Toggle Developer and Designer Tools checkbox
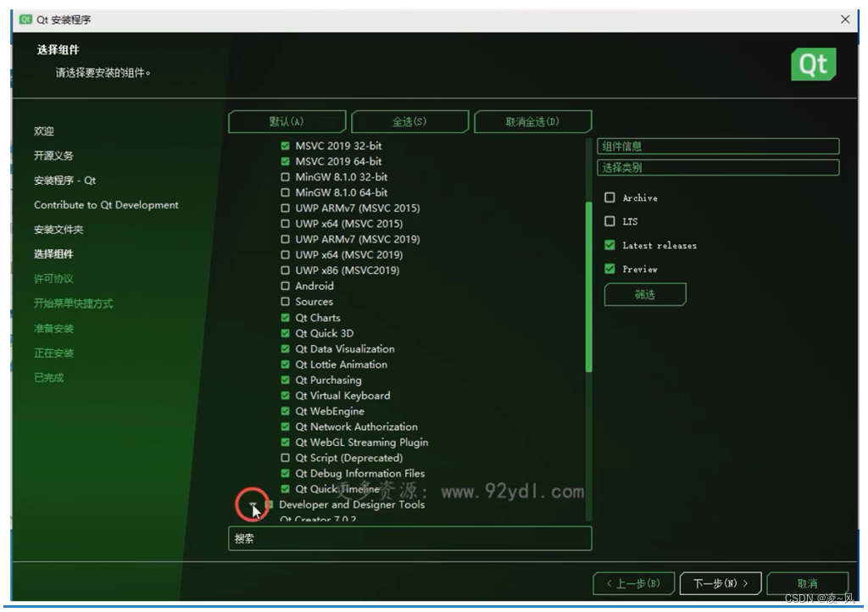Image resolution: width=868 pixels, height=612 pixels. [x=269, y=504]
